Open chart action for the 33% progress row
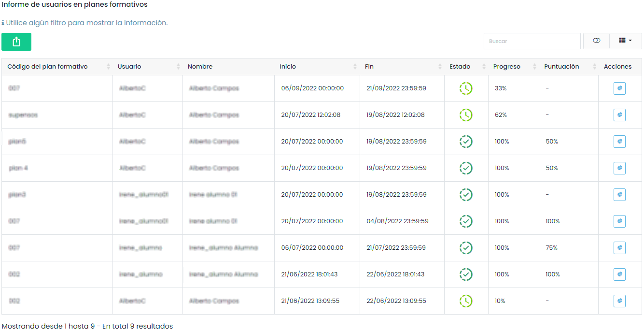The width and height of the screenshot is (644, 331). pyautogui.click(x=619, y=88)
